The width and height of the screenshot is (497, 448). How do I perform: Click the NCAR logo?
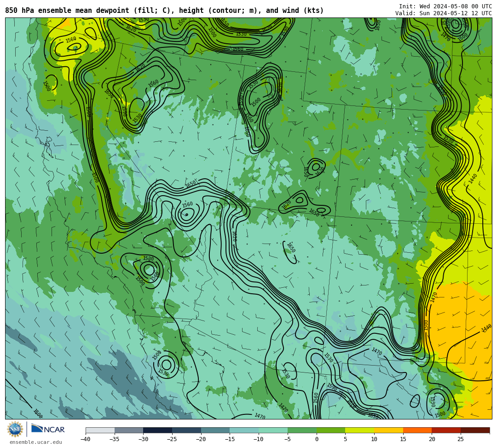click(48, 429)
